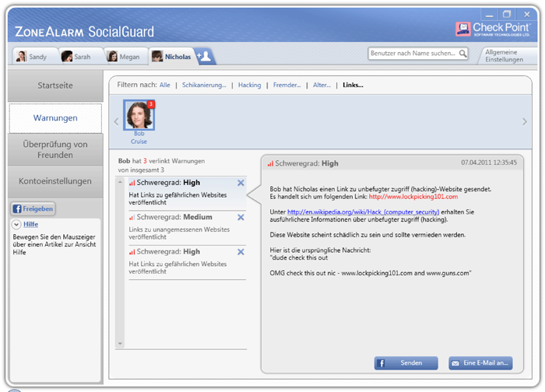Filter warnings by Fremder
The height and width of the screenshot is (392, 545).
(287, 85)
